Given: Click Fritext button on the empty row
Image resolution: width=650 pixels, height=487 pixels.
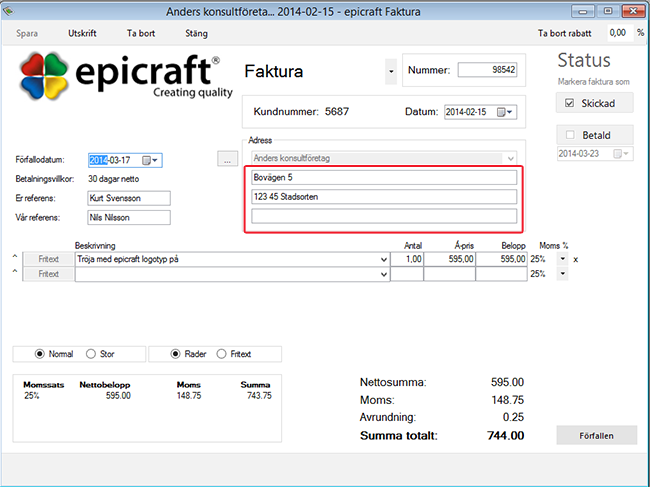Looking at the screenshot, I should point(49,274).
